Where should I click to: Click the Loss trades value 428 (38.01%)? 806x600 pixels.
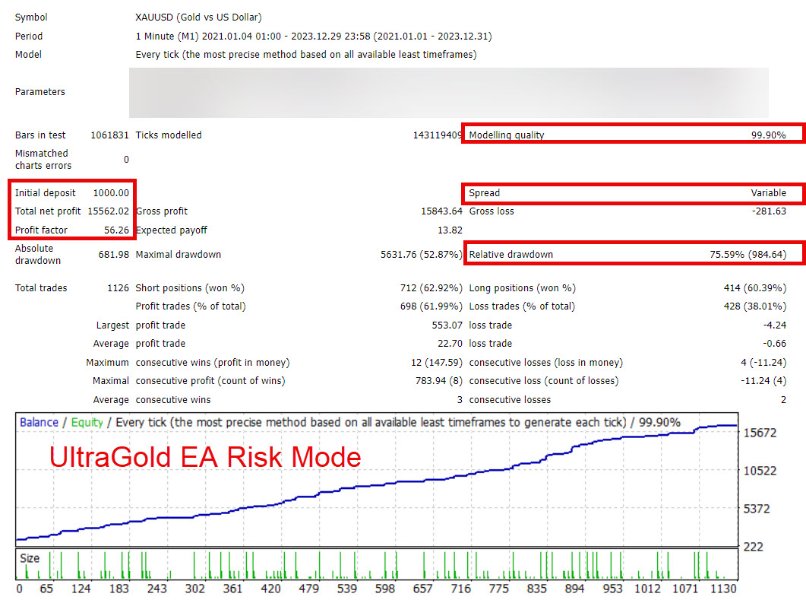tap(755, 306)
